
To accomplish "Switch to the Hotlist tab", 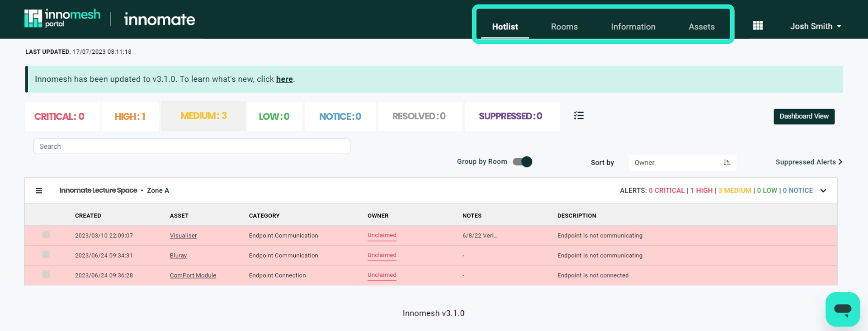I will [505, 27].
